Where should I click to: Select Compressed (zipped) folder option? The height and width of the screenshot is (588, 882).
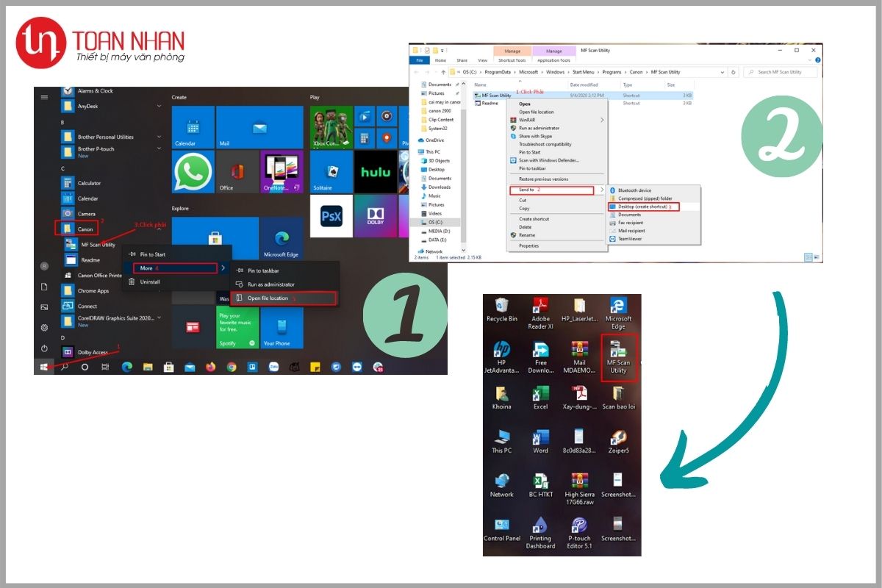[653, 198]
